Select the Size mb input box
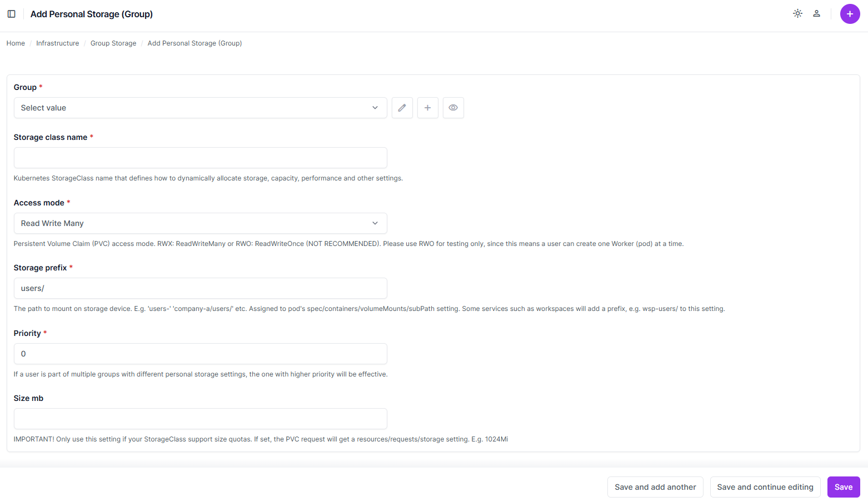Viewport: 868px width, 502px height. pos(200,419)
